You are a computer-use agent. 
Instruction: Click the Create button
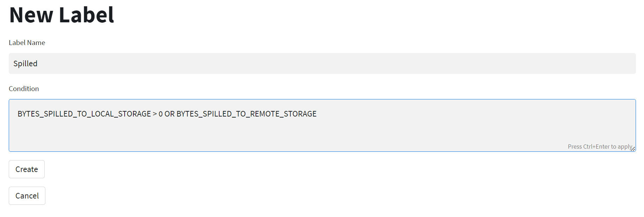coord(27,169)
